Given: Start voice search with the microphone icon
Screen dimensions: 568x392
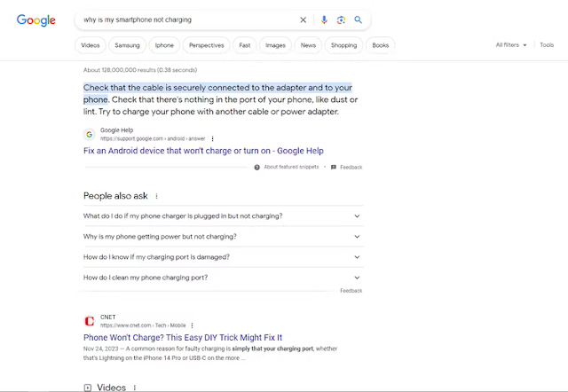Looking at the screenshot, I should coord(324,20).
